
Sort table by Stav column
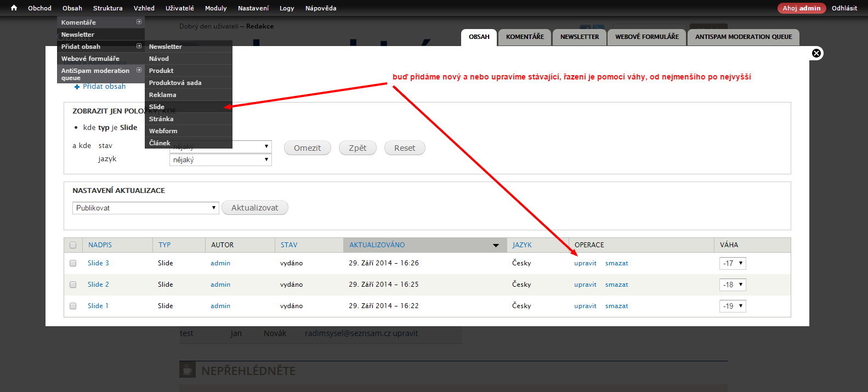pos(289,245)
